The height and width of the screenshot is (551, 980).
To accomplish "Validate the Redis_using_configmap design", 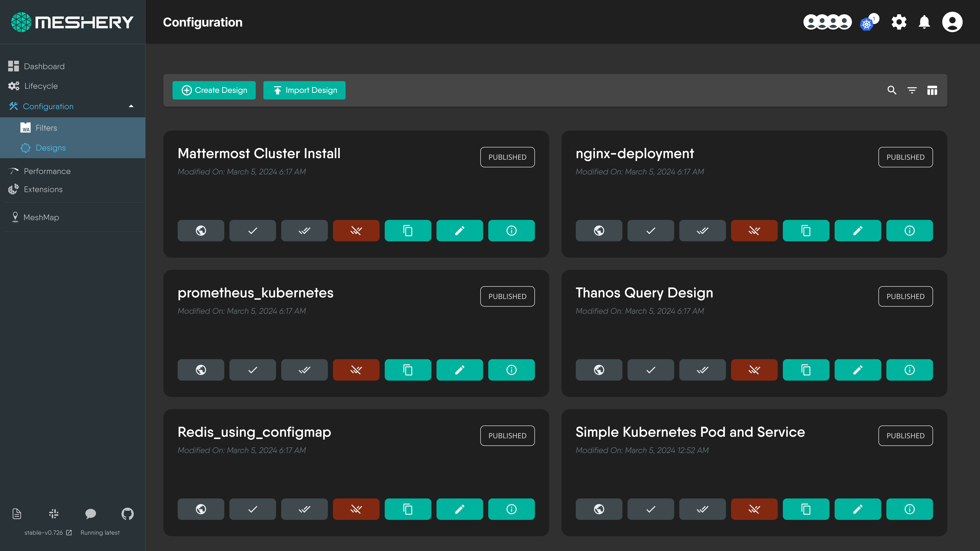I will [x=253, y=509].
